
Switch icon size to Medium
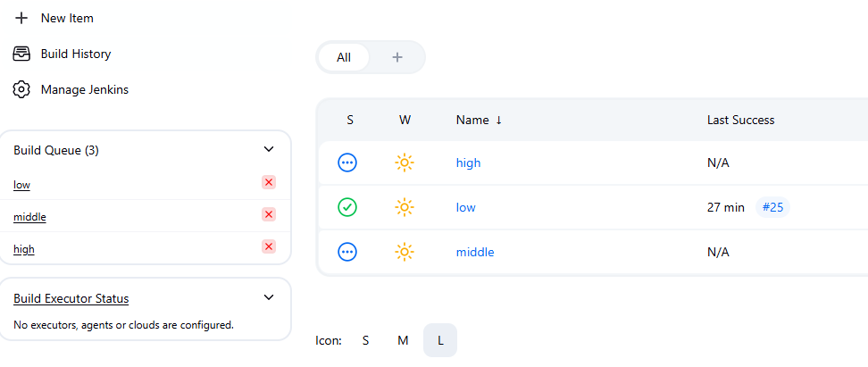[403, 340]
